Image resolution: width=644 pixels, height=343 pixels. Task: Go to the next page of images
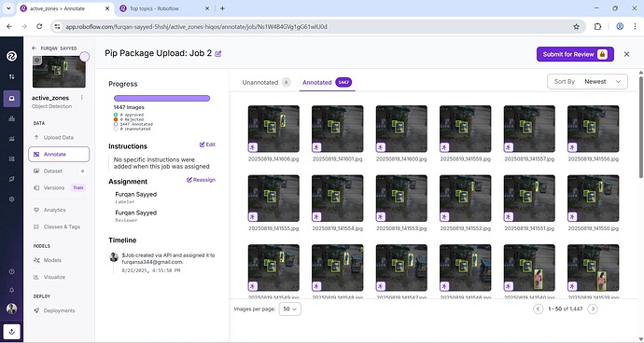(x=593, y=309)
